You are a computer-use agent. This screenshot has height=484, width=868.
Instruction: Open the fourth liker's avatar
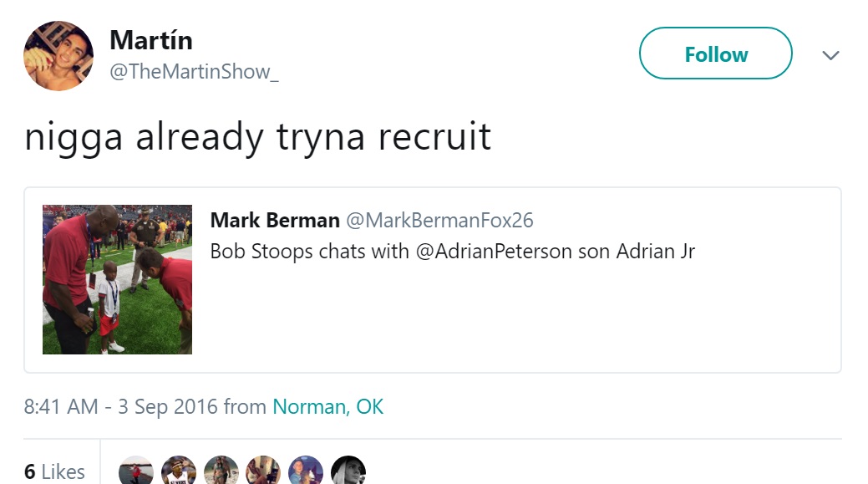point(263,471)
